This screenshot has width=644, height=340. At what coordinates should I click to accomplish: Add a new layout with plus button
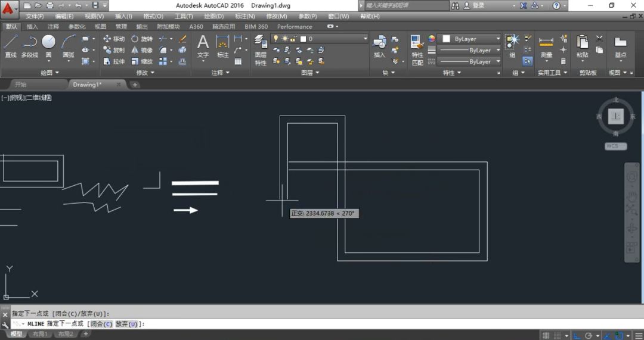(86, 334)
